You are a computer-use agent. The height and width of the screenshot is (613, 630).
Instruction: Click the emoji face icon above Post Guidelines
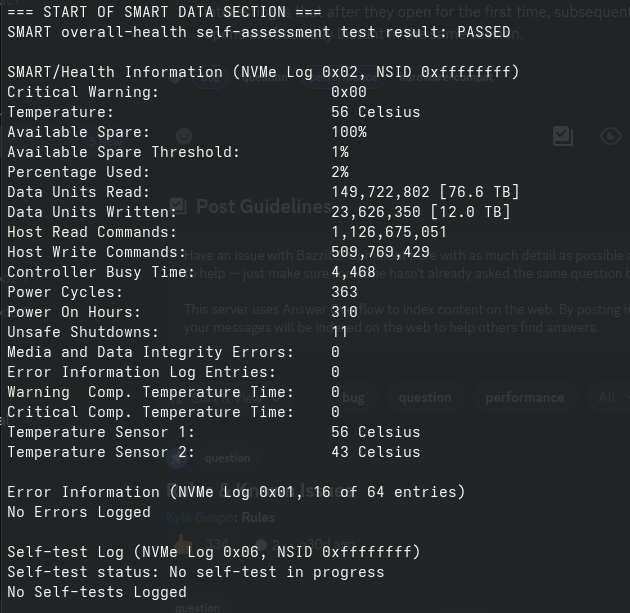(183, 136)
